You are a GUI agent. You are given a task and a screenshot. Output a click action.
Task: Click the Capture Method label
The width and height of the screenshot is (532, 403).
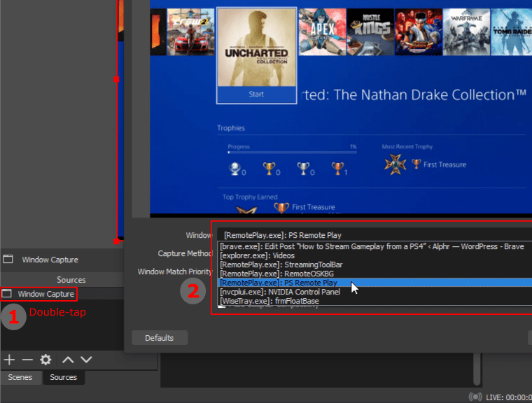185,253
